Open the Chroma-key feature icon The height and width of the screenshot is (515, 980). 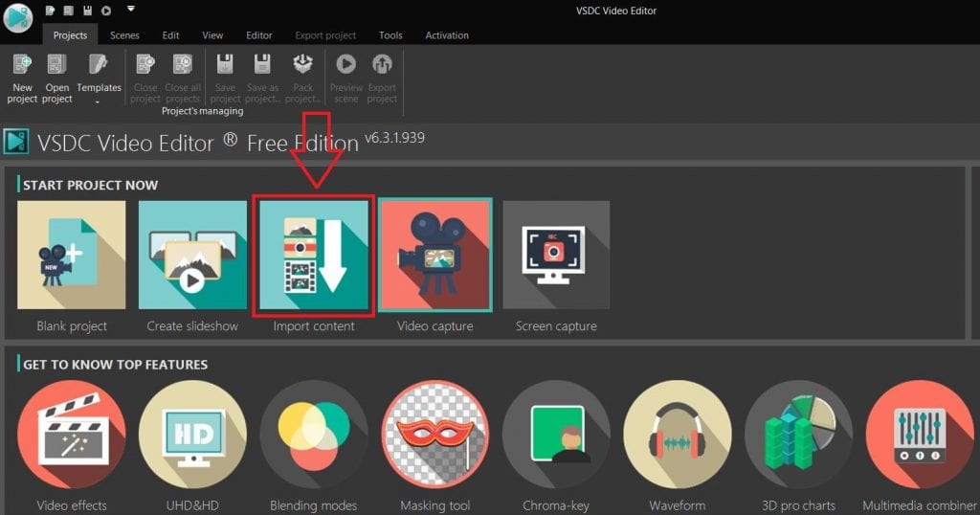coord(556,435)
